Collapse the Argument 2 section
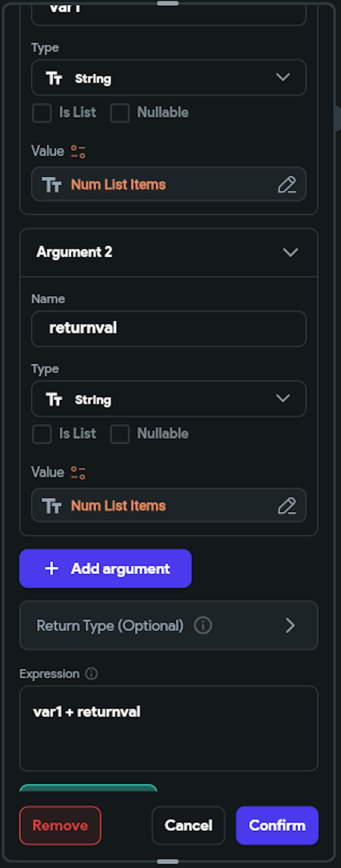 pyautogui.click(x=290, y=252)
